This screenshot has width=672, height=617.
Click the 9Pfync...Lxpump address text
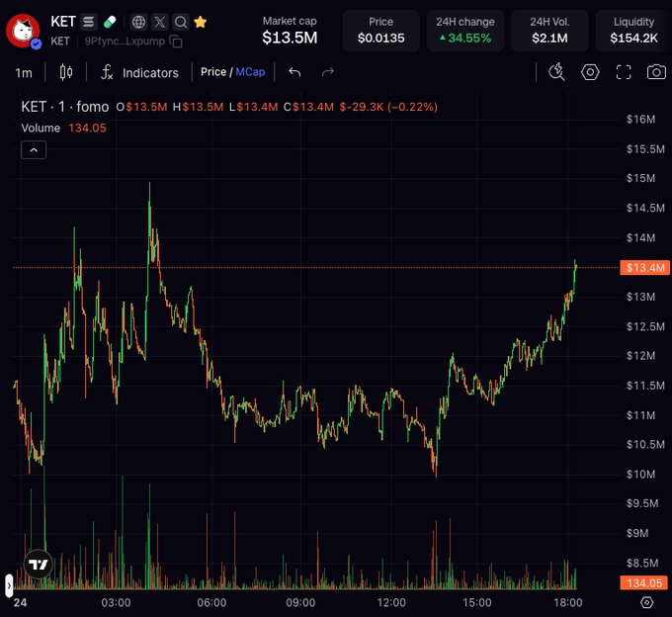(125, 42)
